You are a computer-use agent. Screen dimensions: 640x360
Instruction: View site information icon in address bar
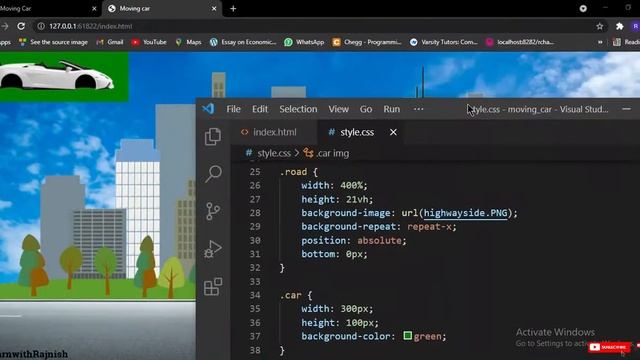pyautogui.click(x=41, y=26)
